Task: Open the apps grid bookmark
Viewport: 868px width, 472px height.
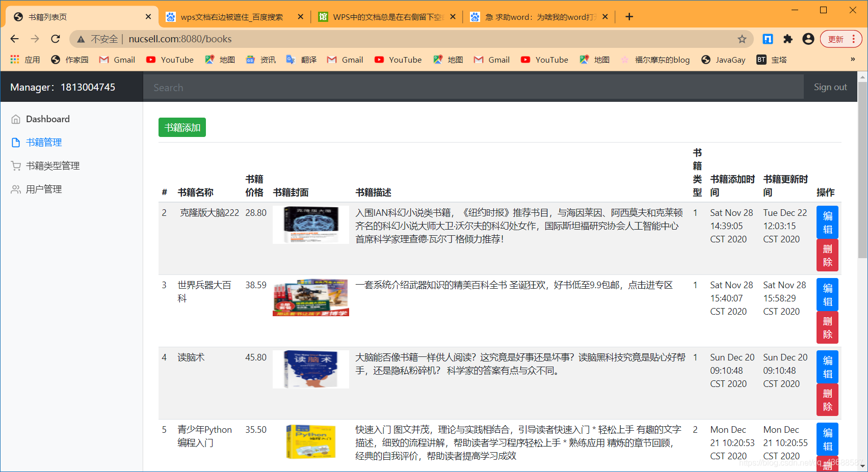Action: pyautogui.click(x=25, y=60)
